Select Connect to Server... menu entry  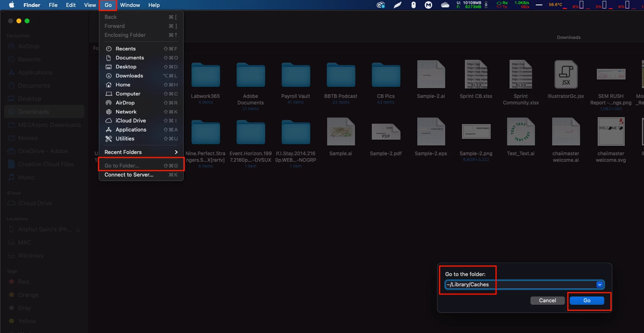[x=141, y=175]
